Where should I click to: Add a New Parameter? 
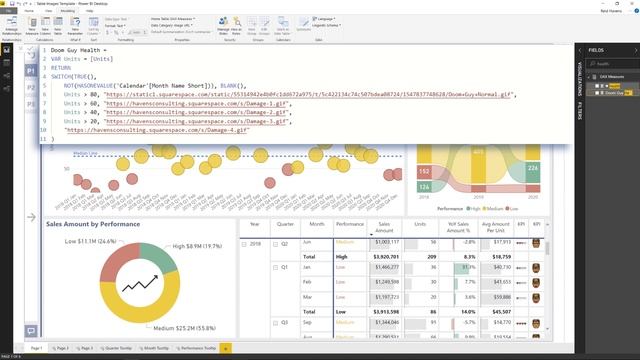point(75,26)
